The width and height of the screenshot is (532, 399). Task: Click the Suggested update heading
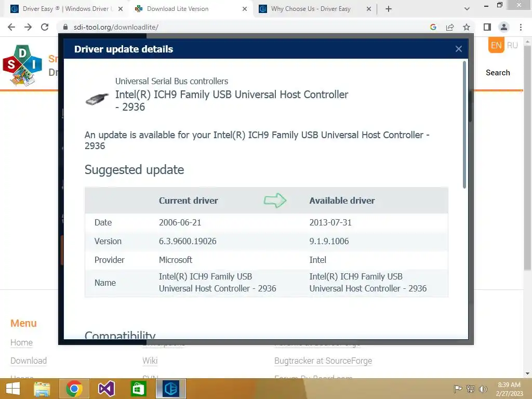coord(135,170)
